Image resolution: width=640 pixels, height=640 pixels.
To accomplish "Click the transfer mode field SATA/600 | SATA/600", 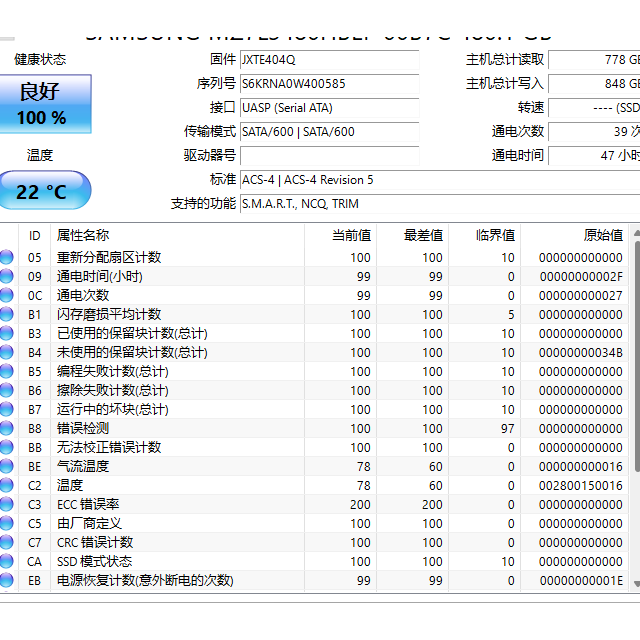I will click(x=329, y=132).
